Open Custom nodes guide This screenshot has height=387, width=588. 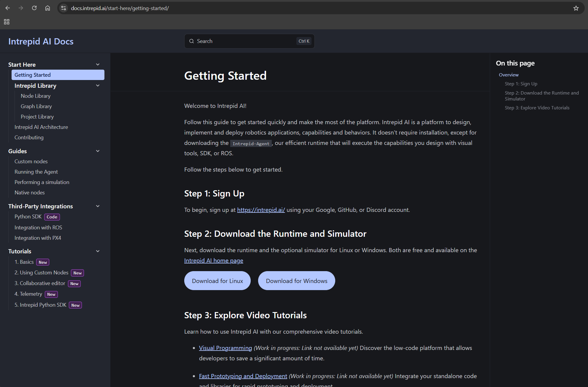pyautogui.click(x=31, y=161)
